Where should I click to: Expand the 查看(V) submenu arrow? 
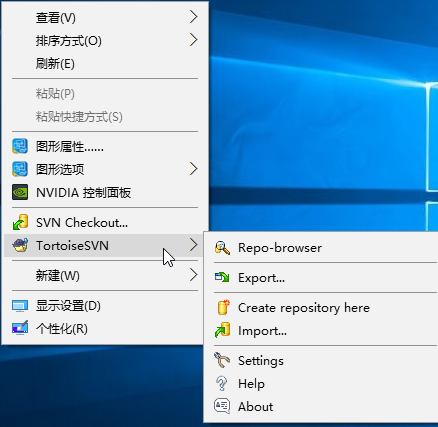pos(194,17)
